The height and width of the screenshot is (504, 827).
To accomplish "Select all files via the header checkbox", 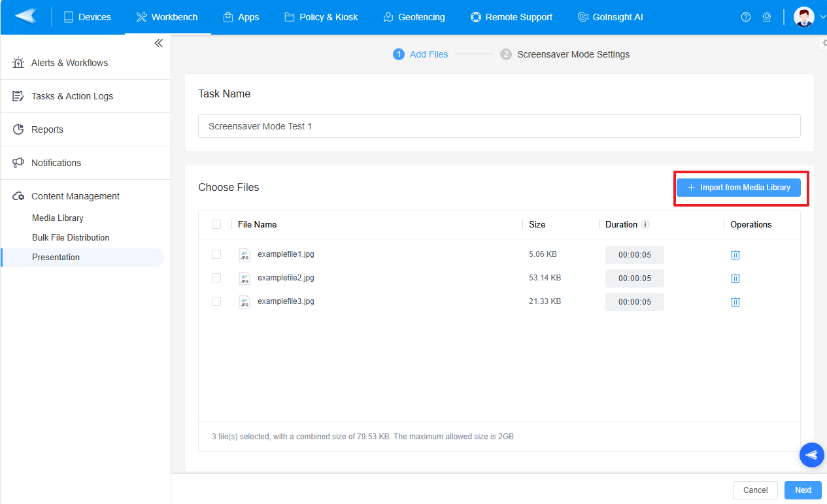I will tap(216, 224).
